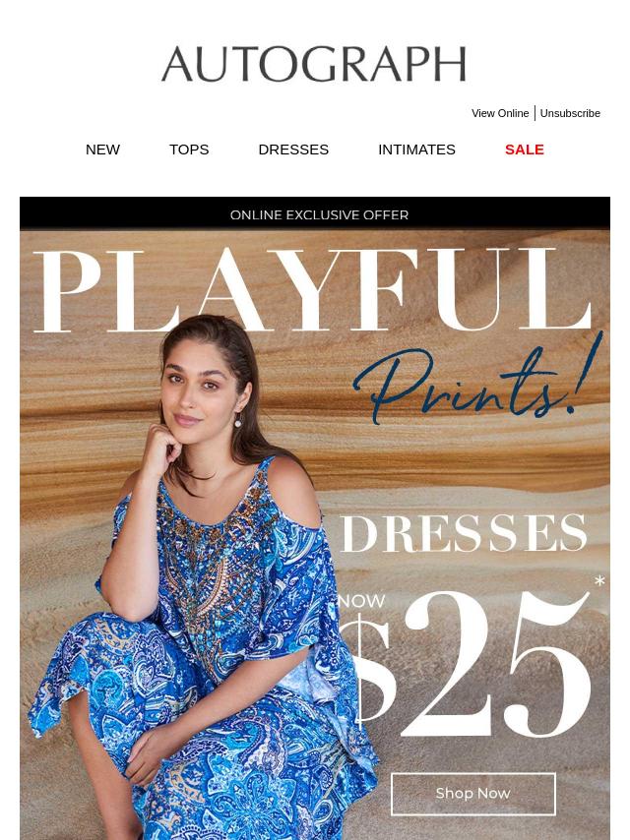Screen dimensions: 630x840
Task: Open the View Online link
Action: pyautogui.click(x=500, y=113)
